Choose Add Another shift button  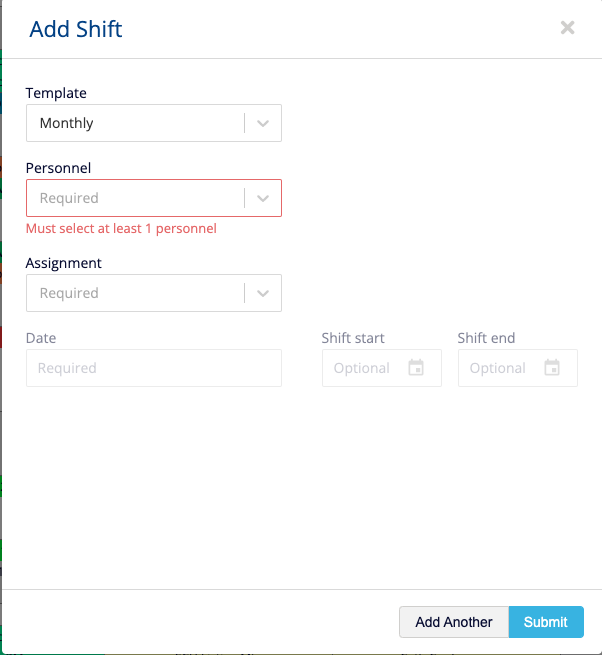[x=454, y=622]
